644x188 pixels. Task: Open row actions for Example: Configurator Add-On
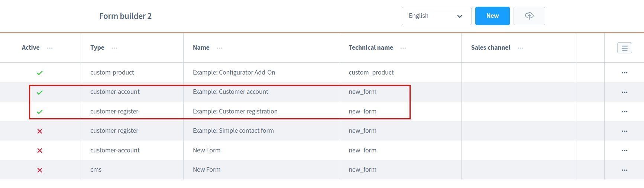click(x=624, y=73)
